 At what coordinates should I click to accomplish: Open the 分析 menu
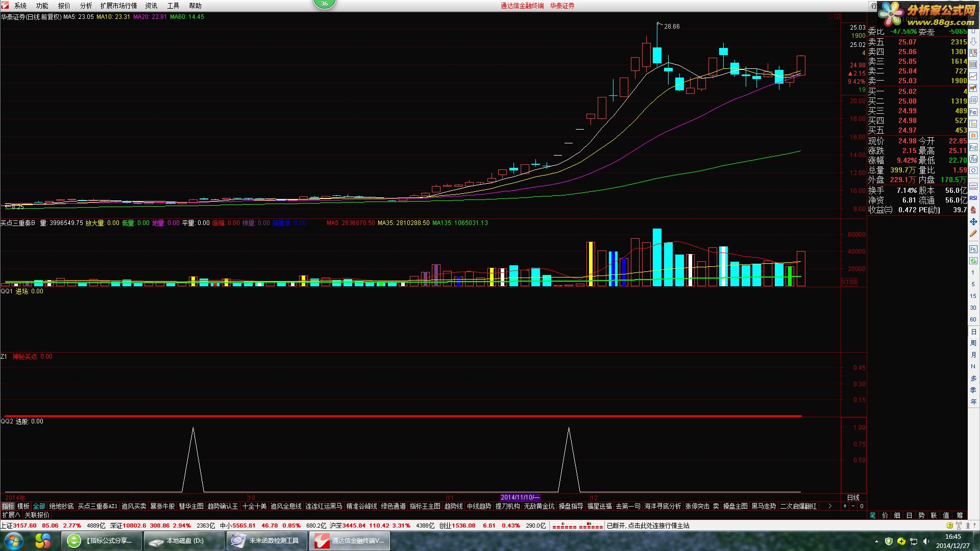click(86, 6)
